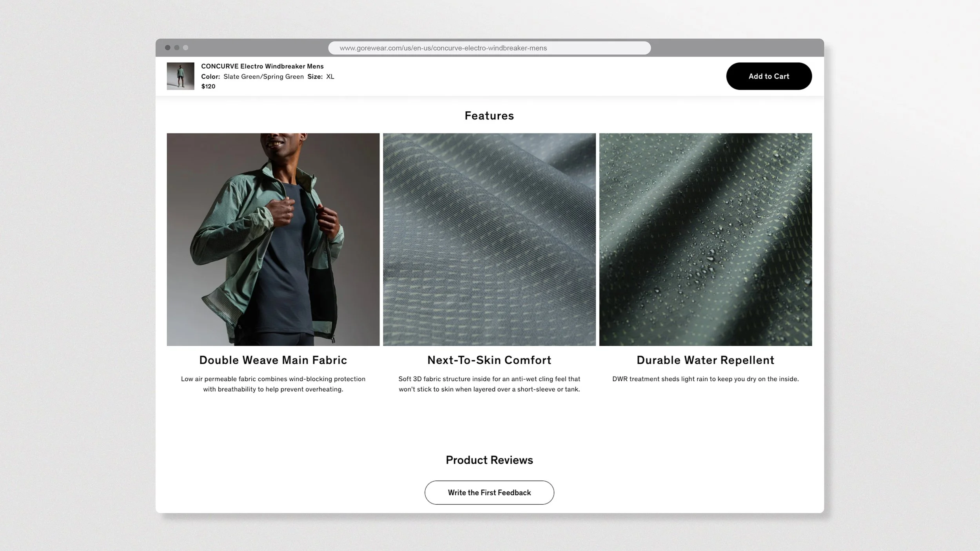Click the Product Reviews heading

coord(489,460)
